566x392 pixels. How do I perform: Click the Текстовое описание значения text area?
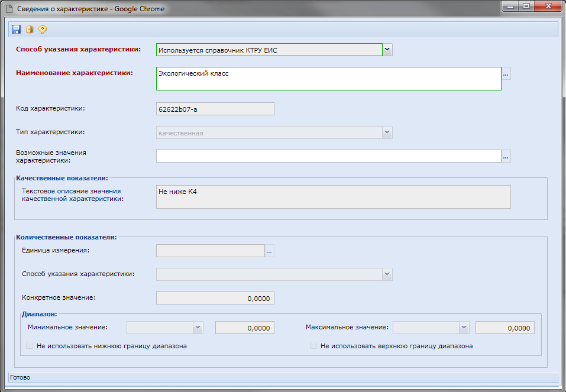pyautogui.click(x=333, y=197)
